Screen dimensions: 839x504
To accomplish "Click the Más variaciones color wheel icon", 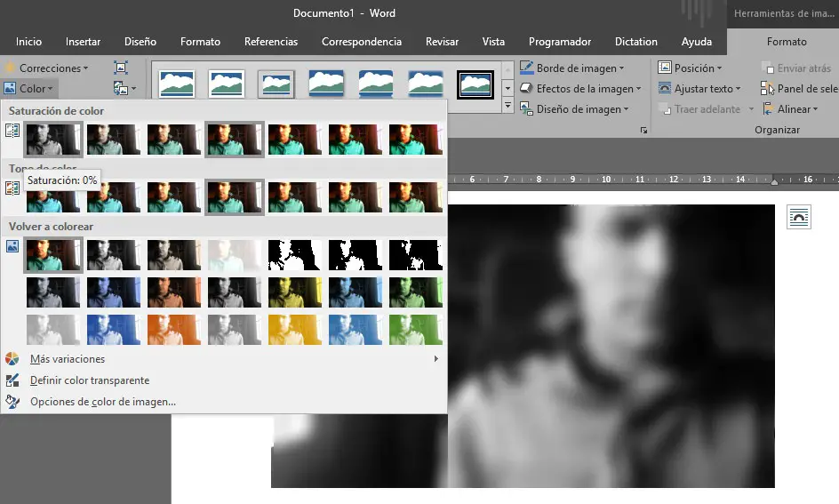I will 12,358.
